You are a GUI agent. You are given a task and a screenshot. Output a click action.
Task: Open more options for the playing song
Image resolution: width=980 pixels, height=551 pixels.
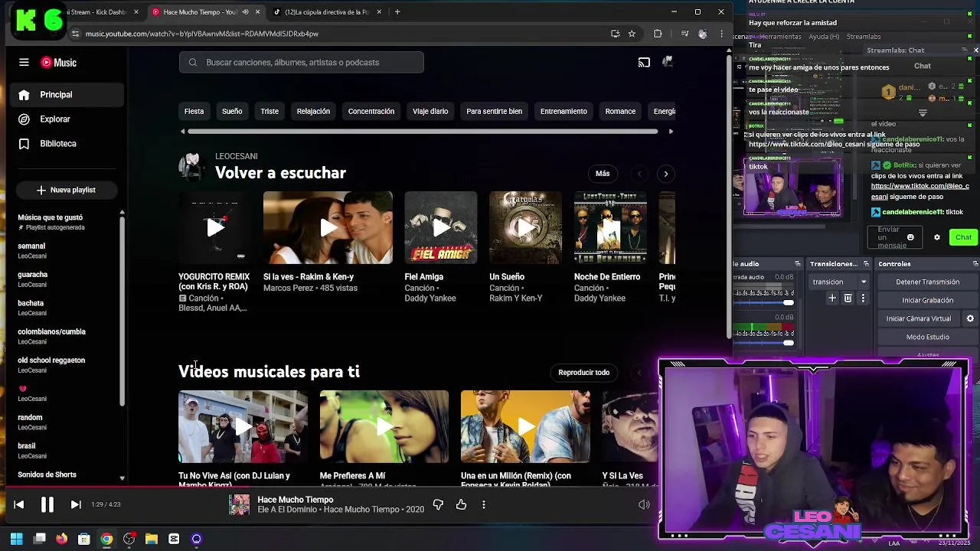(483, 504)
